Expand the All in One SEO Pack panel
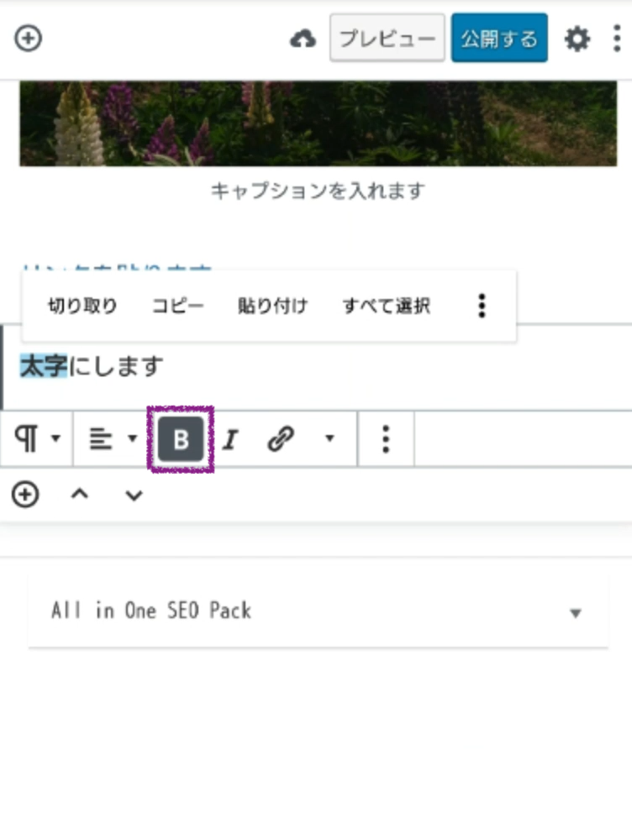Screen dimensions: 632x840 click(575, 612)
